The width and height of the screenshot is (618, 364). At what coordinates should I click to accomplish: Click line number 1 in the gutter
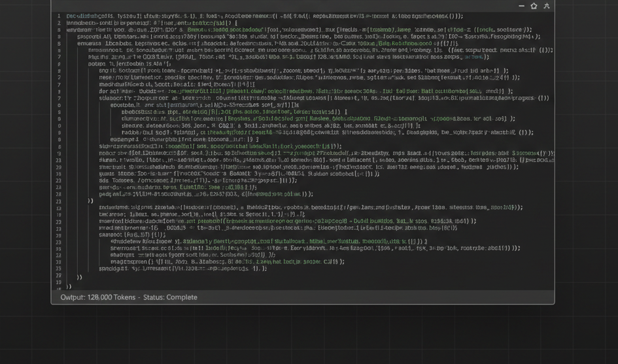59,16
